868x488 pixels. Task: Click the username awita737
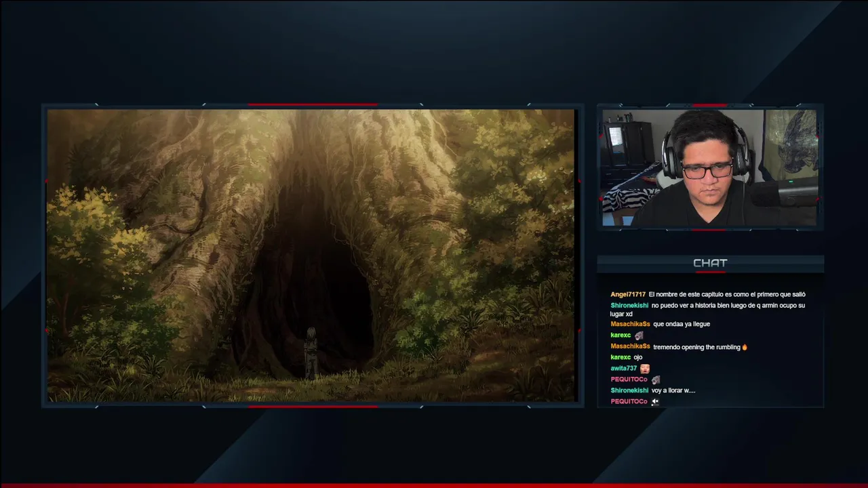[624, 368]
